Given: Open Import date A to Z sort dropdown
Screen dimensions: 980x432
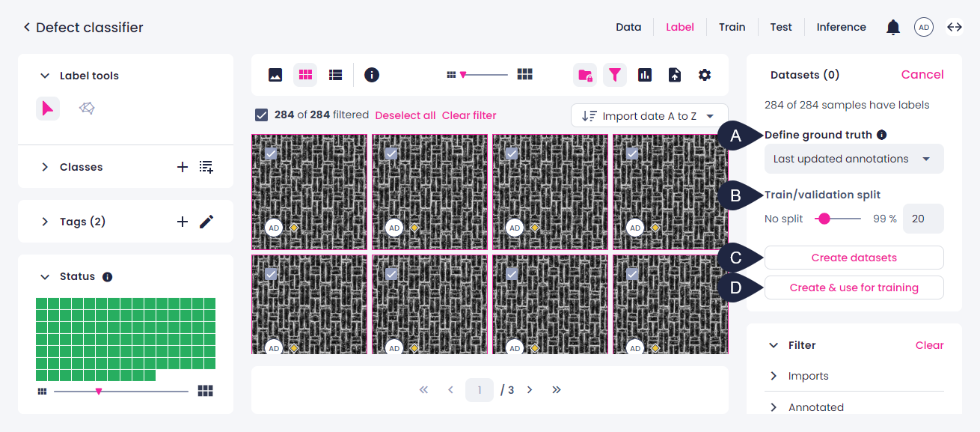Looking at the screenshot, I should (x=649, y=116).
